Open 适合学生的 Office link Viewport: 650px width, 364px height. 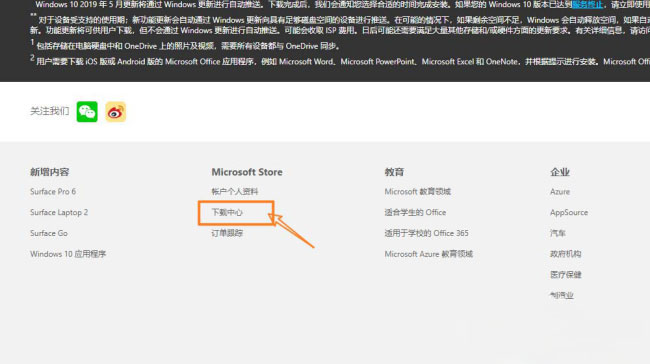pyautogui.click(x=415, y=212)
